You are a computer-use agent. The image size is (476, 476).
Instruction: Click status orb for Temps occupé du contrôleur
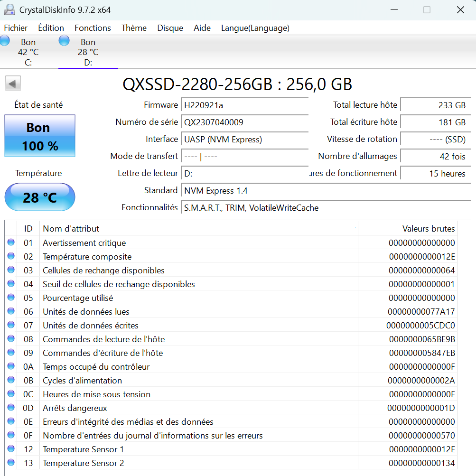coord(11,366)
